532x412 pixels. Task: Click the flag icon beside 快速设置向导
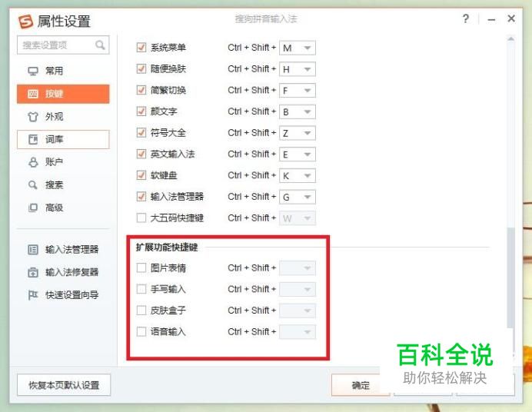[x=33, y=295]
